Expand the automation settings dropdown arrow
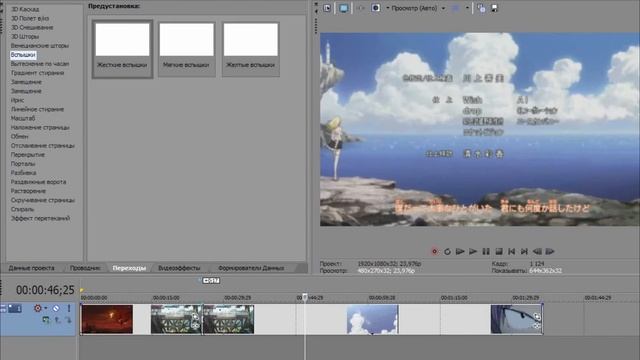 pos(46,309)
